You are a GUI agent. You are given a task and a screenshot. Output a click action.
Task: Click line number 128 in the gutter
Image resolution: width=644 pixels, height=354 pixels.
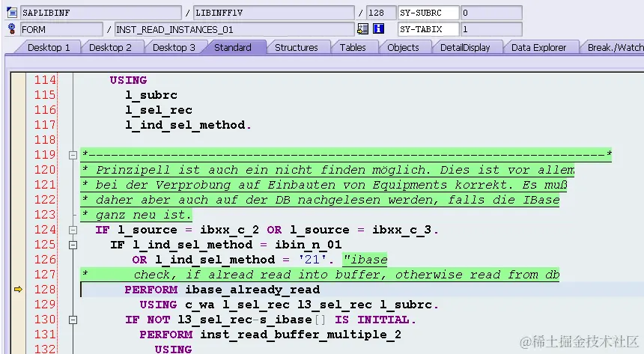(x=45, y=290)
